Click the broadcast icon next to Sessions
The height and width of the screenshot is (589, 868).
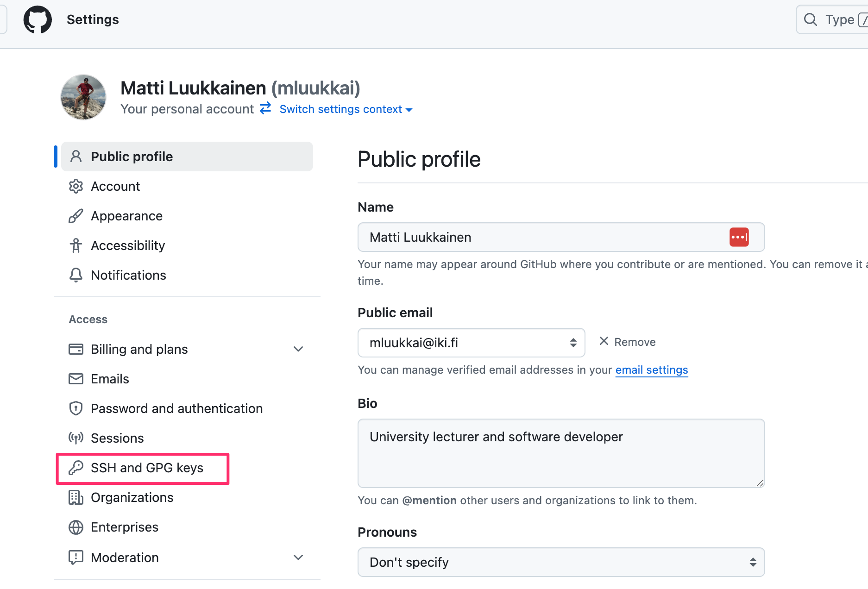[76, 438]
